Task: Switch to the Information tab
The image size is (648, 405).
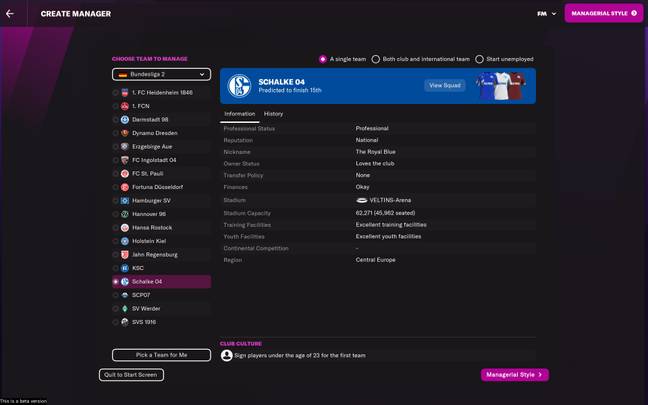Action: click(240, 114)
